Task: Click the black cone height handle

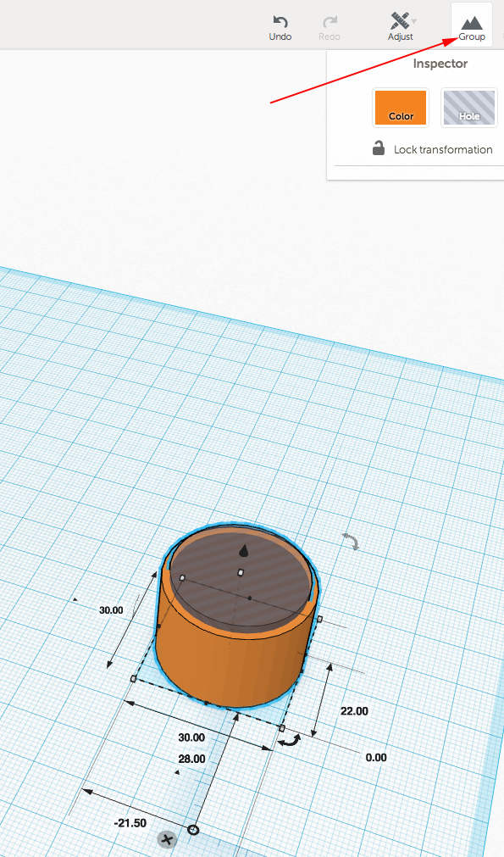Action: click(244, 550)
